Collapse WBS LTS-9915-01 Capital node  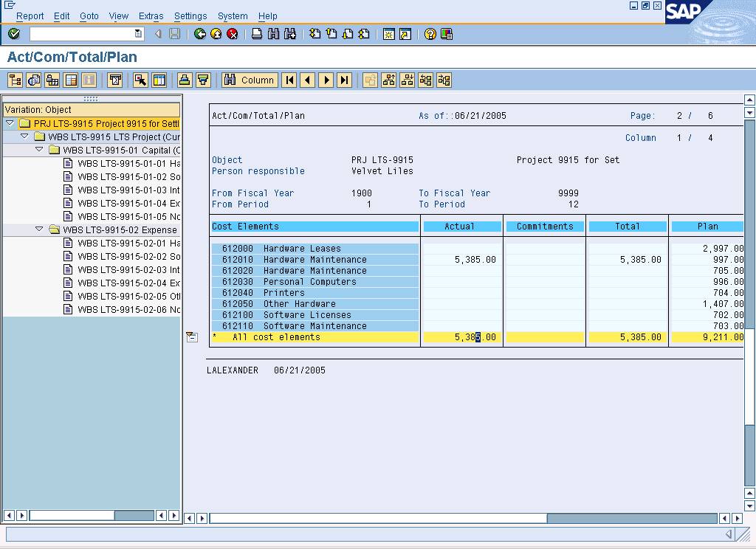tap(40, 150)
